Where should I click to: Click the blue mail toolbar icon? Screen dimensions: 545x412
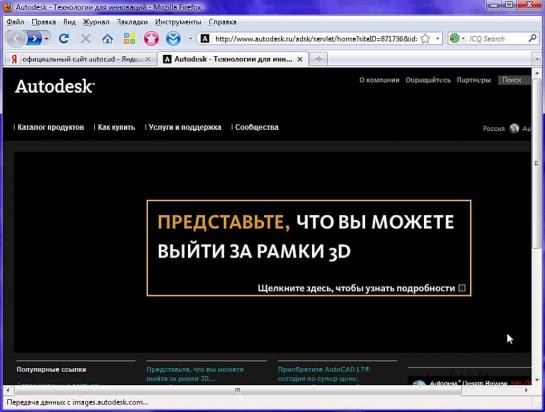[173, 38]
